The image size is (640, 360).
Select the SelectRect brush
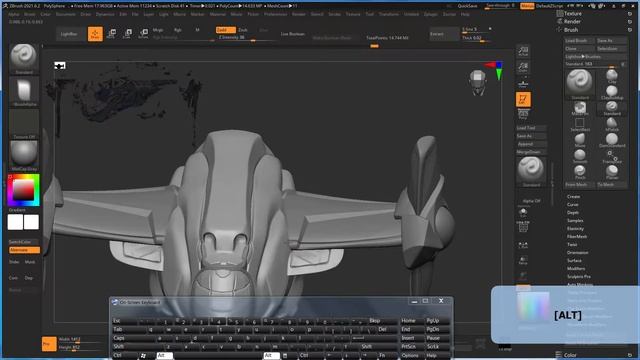(x=580, y=124)
